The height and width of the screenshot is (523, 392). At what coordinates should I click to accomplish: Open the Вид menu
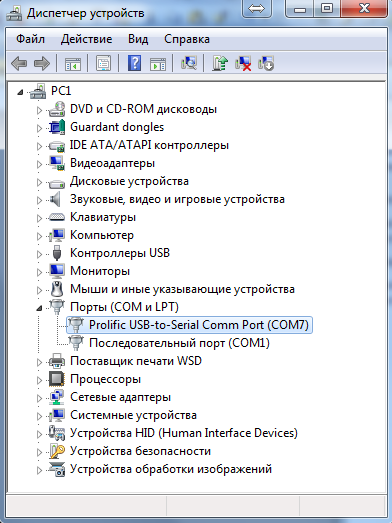click(138, 39)
